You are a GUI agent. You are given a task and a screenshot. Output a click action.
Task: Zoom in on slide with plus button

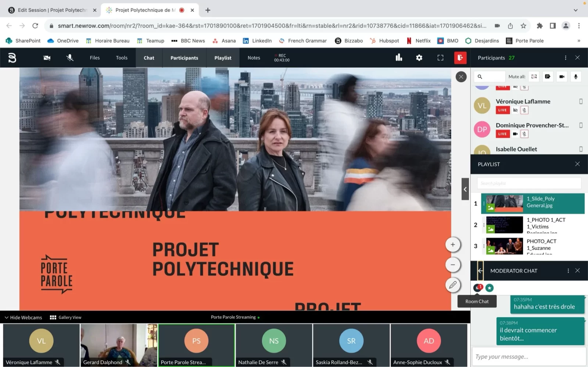pos(453,245)
